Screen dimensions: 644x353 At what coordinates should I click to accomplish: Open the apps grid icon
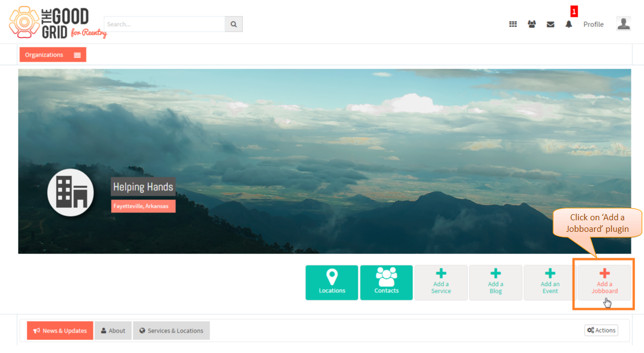pos(513,24)
